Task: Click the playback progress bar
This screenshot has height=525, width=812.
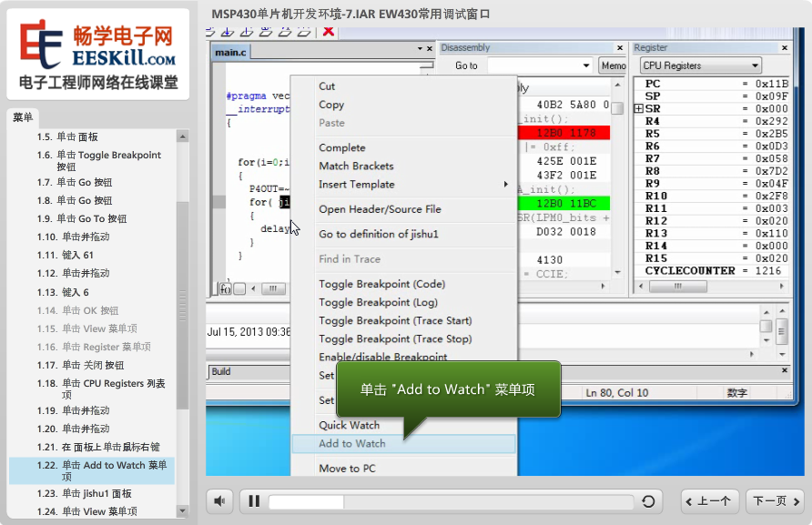Action: (451, 501)
